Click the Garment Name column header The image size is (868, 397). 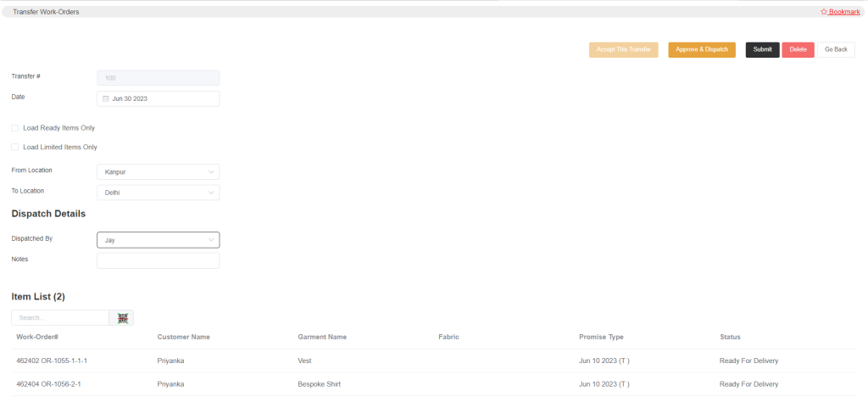click(x=322, y=338)
